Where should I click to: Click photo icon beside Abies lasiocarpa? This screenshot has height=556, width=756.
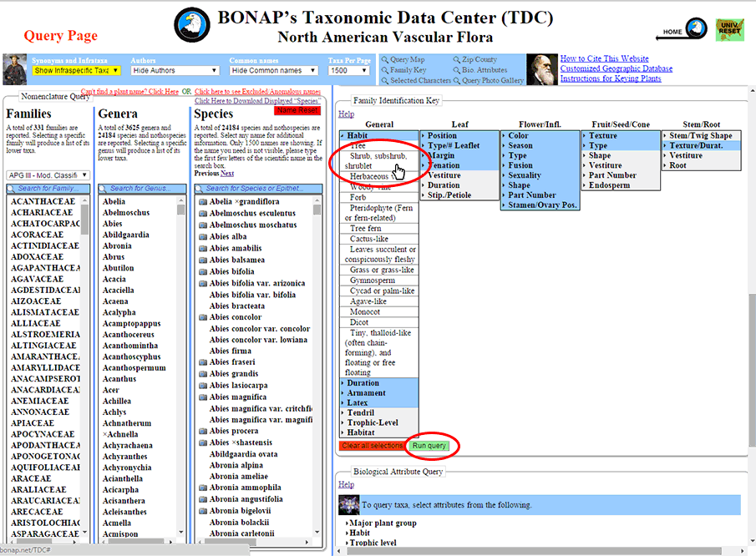pos(203,386)
